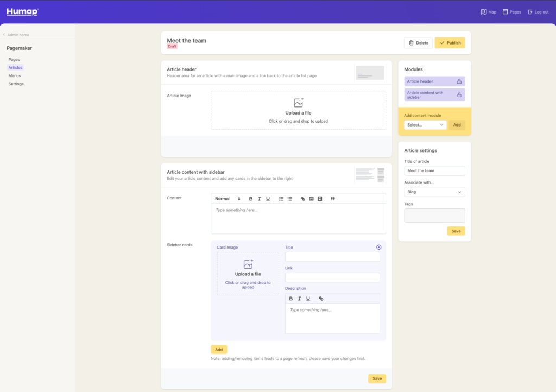Viewport: 556px width, 392px height.
Task: Open the Normal text style dropdown
Action: 228,199
